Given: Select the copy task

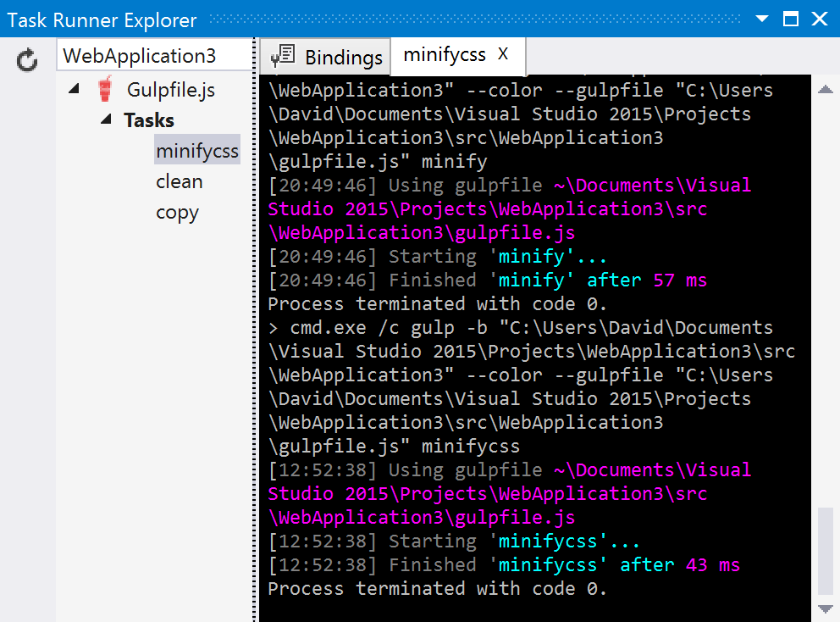Looking at the screenshot, I should (x=177, y=213).
